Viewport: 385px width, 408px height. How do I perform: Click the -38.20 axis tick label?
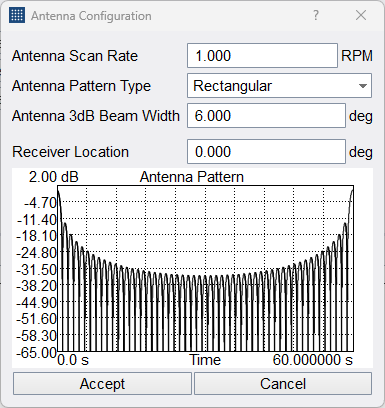(x=36, y=286)
